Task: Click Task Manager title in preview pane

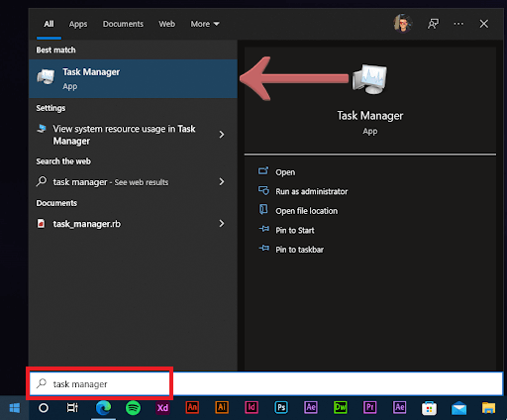Action: coord(370,116)
